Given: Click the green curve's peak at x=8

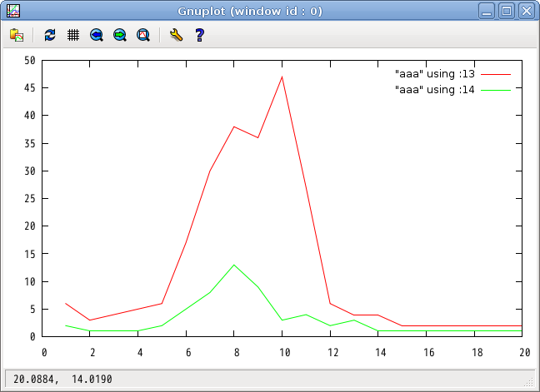Looking at the screenshot, I should (234, 265).
